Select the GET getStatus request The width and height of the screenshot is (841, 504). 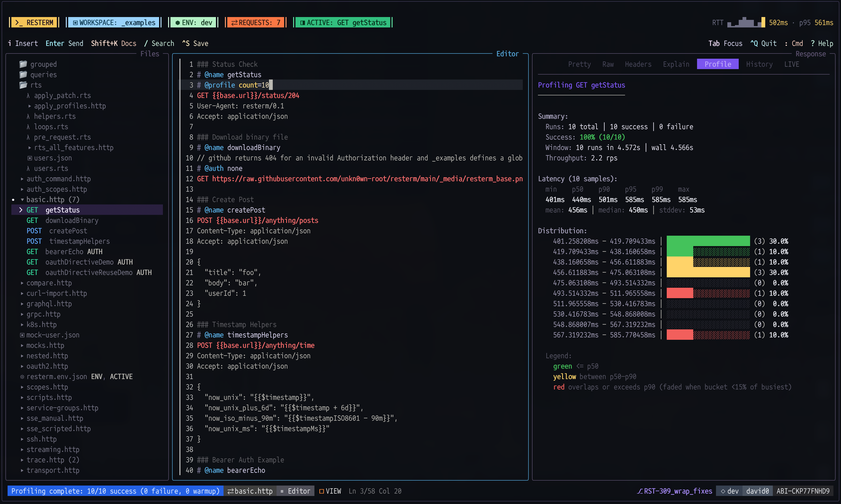[x=87, y=210]
